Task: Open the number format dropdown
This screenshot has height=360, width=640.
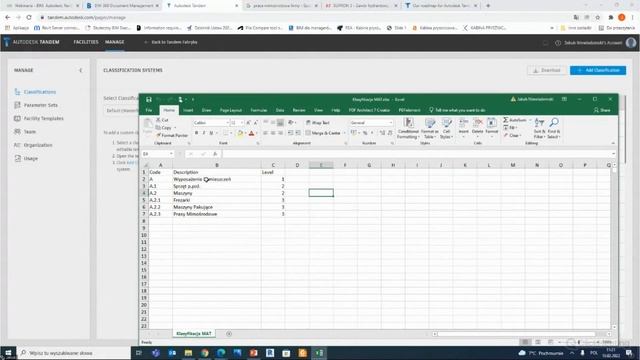Action: point(391,123)
